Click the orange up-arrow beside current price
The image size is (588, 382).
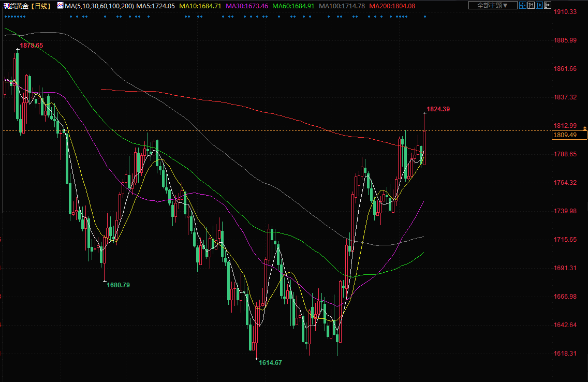585,127
